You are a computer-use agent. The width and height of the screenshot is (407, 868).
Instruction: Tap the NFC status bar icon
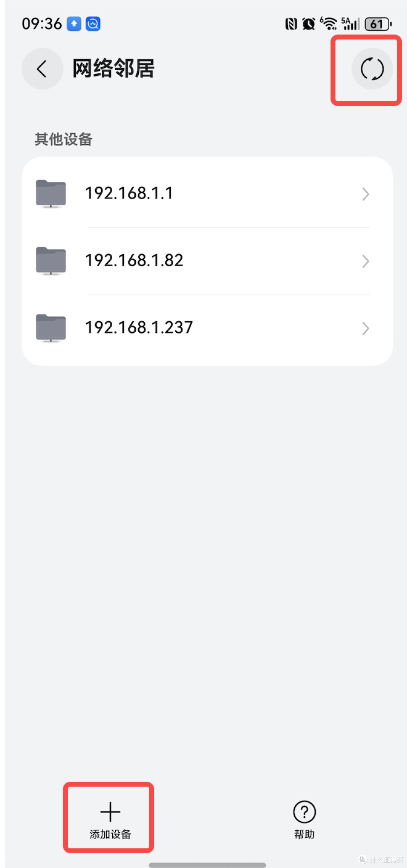tap(291, 24)
